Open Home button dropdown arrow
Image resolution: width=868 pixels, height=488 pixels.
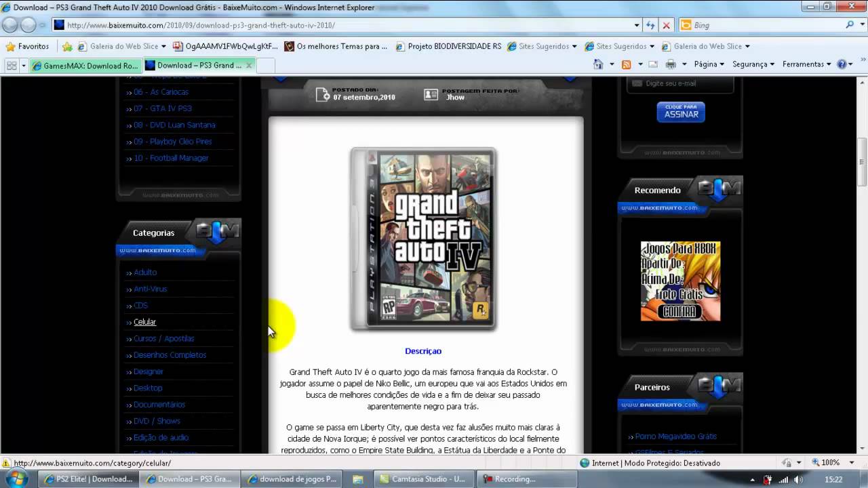pos(612,64)
